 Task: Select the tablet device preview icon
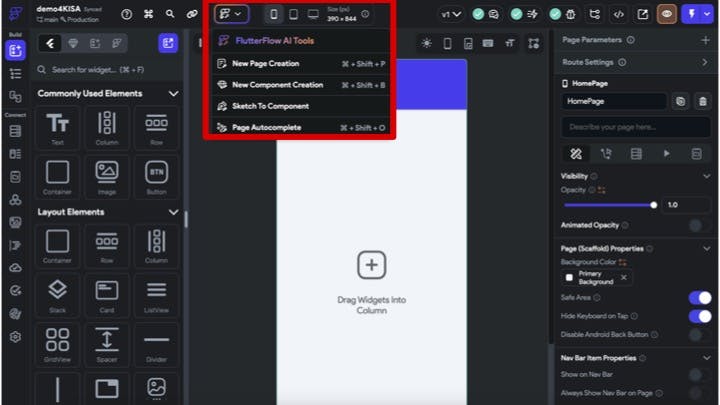[293, 15]
